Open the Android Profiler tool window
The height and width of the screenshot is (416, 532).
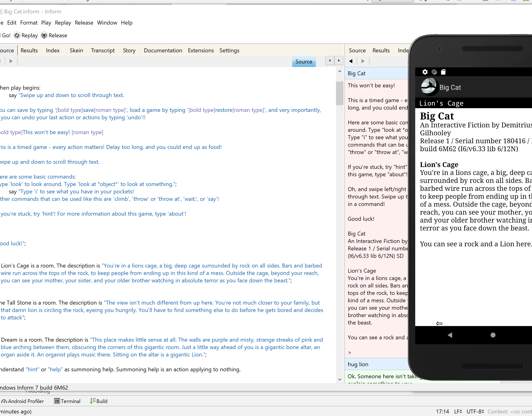pyautogui.click(x=22, y=401)
